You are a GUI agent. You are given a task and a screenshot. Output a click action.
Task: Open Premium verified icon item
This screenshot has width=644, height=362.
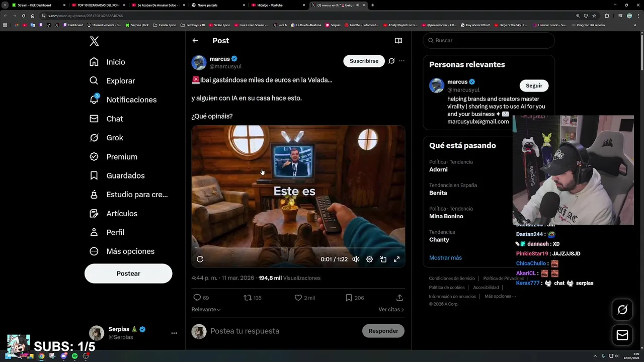(x=94, y=157)
